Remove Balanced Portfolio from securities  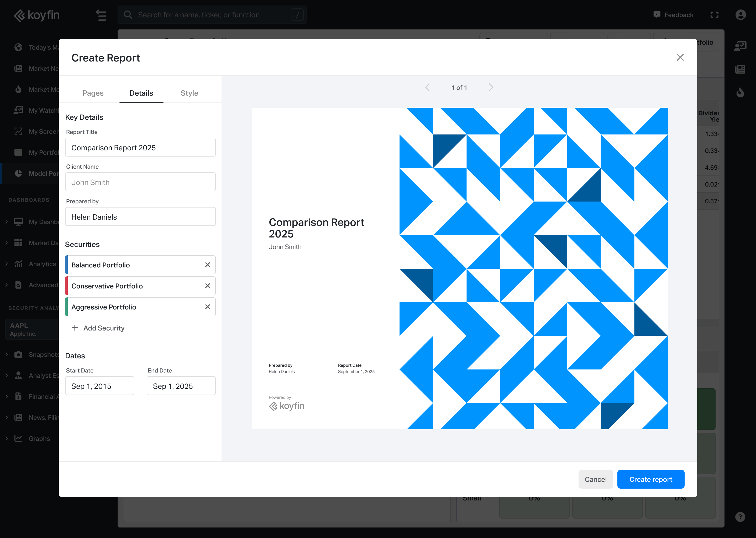[208, 265]
